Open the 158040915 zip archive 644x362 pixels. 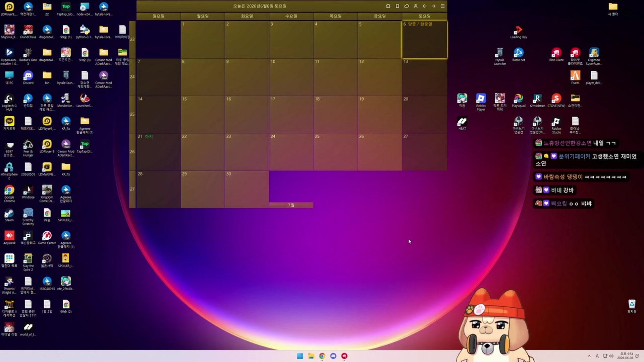tap(47, 283)
